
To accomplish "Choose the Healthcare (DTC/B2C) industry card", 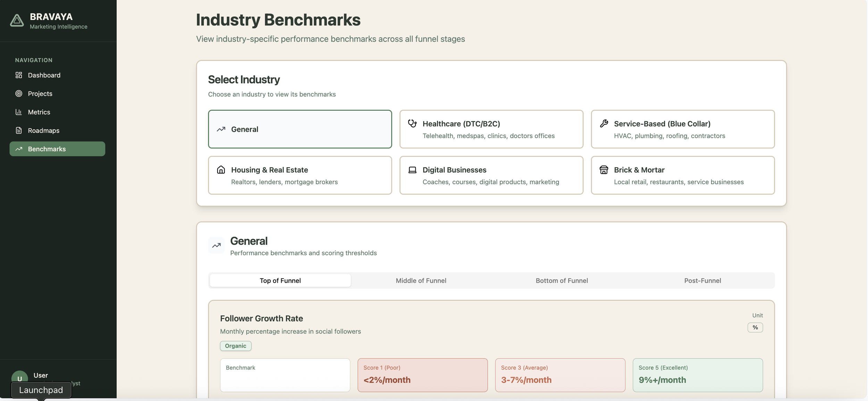I will pyautogui.click(x=491, y=129).
